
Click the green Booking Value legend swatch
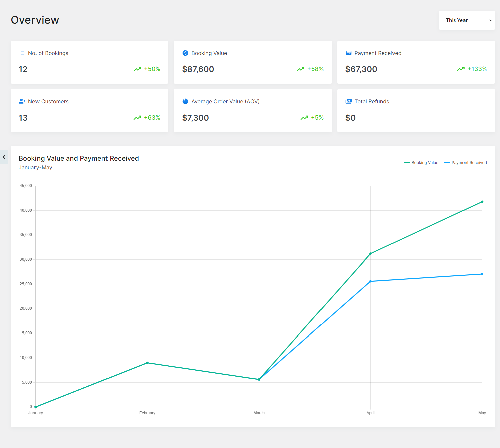tap(407, 163)
